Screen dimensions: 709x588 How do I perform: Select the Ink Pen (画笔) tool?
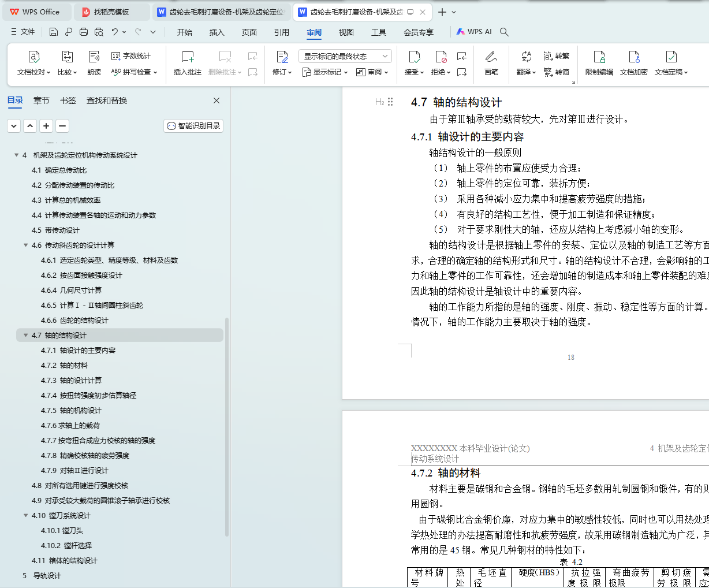(491, 64)
